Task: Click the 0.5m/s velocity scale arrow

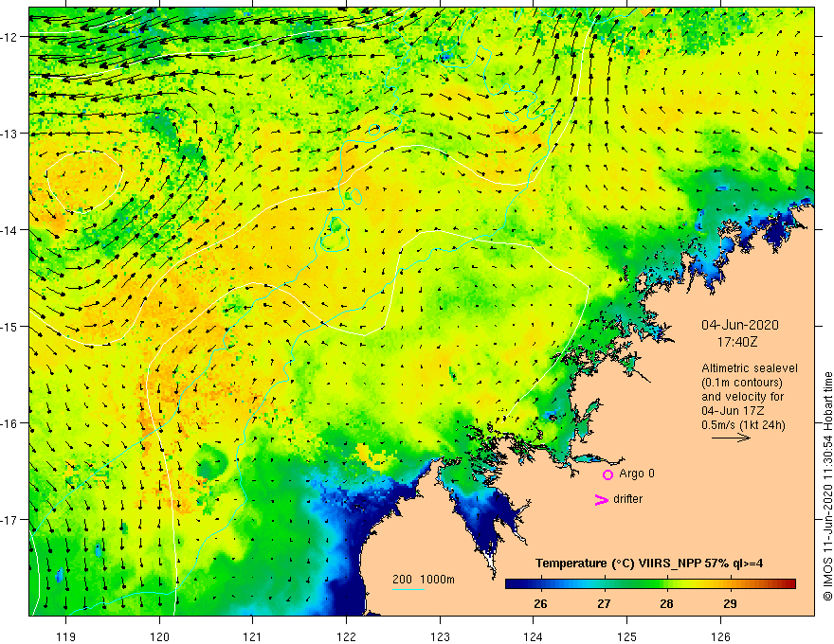Action: tap(731, 438)
